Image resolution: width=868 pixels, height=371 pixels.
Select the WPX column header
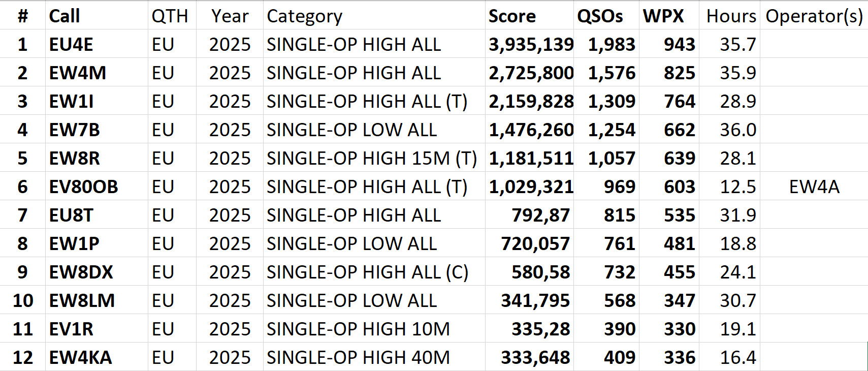(x=663, y=16)
